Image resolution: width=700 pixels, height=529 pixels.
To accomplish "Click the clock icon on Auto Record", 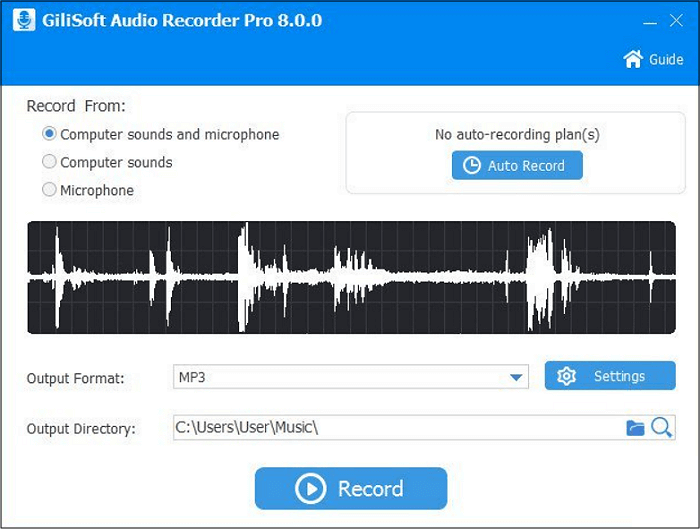I will click(469, 166).
